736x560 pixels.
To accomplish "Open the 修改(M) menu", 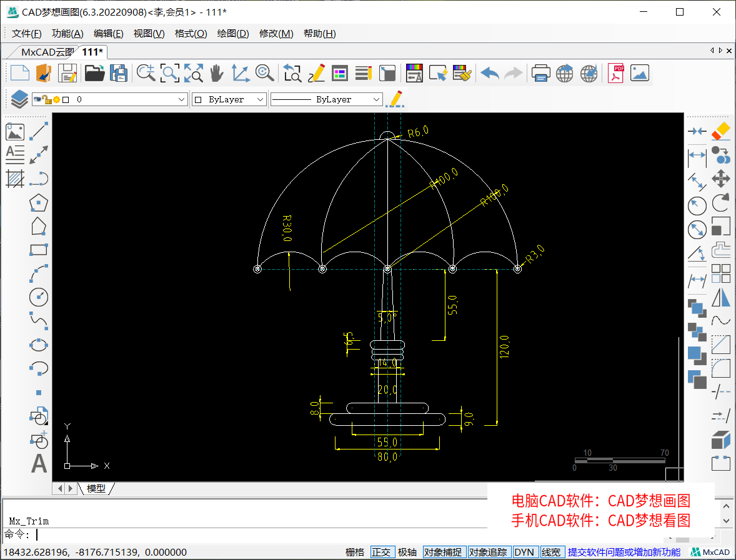I will tap(276, 33).
